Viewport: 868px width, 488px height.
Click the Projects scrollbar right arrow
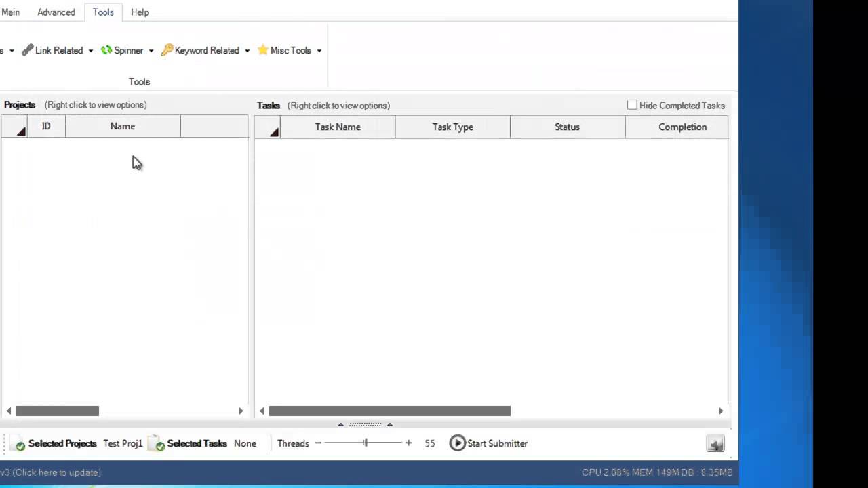(241, 411)
